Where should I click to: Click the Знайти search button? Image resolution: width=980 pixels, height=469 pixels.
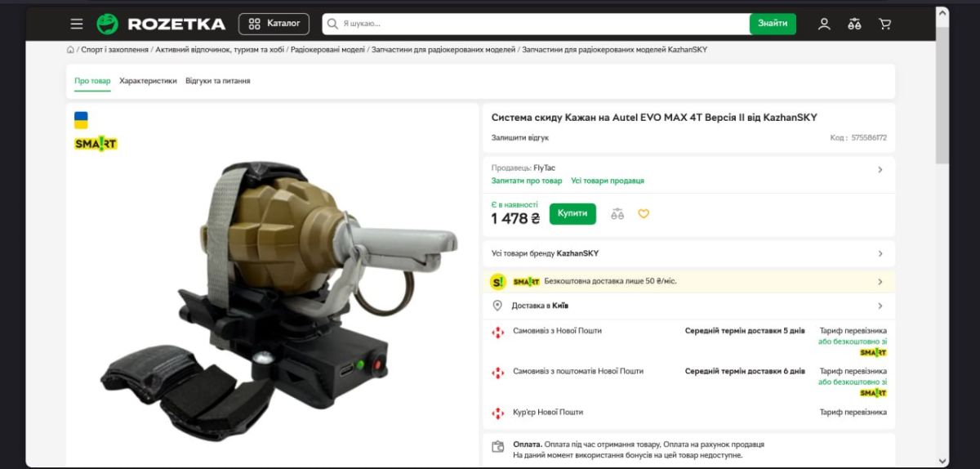pyautogui.click(x=773, y=24)
